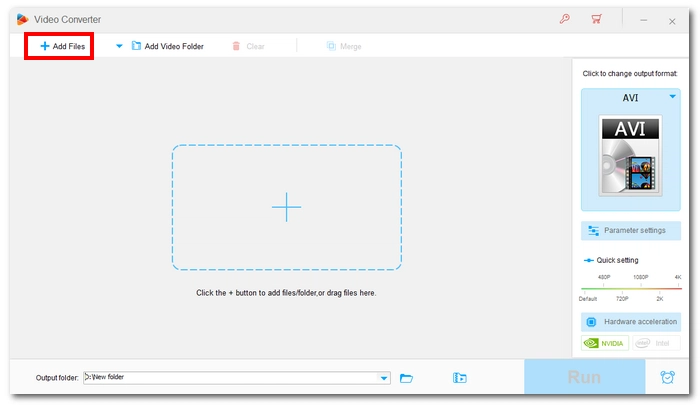Image resolution: width=700 pixels, height=405 pixels.
Task: Click the large plus icon in drop area
Action: (x=286, y=207)
